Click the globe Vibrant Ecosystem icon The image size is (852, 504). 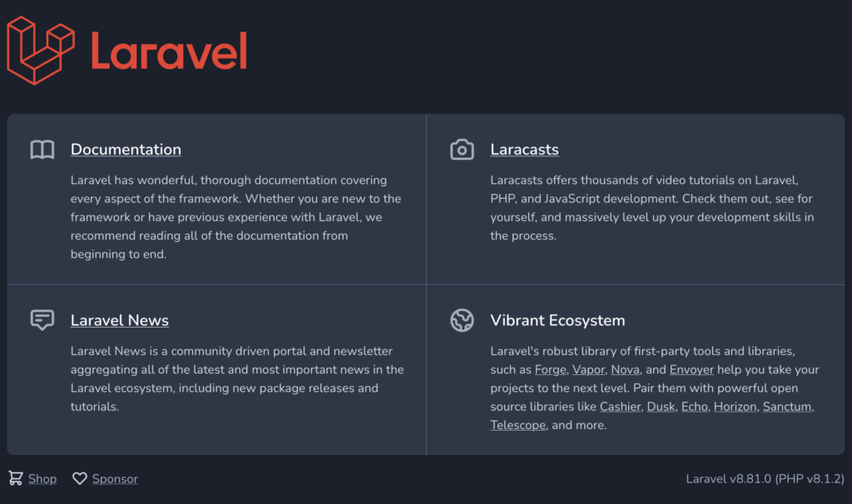462,320
